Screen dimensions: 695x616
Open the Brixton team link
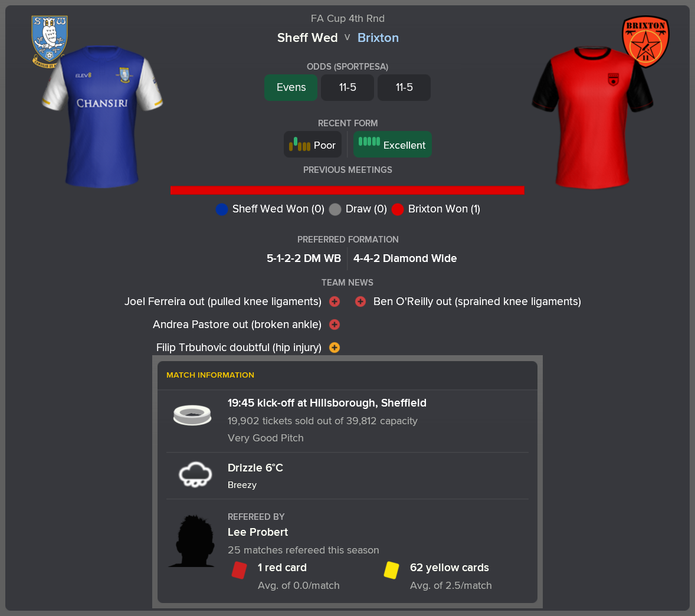(x=378, y=38)
